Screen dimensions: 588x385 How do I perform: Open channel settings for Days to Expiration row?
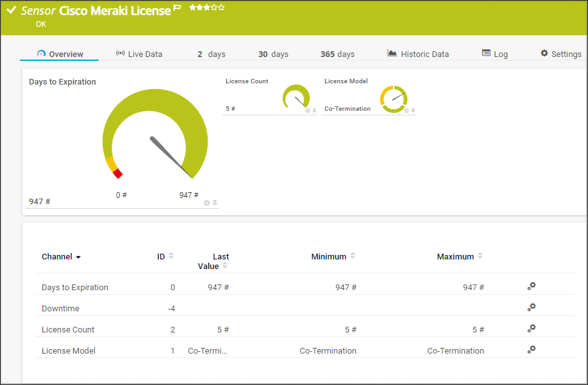point(531,286)
